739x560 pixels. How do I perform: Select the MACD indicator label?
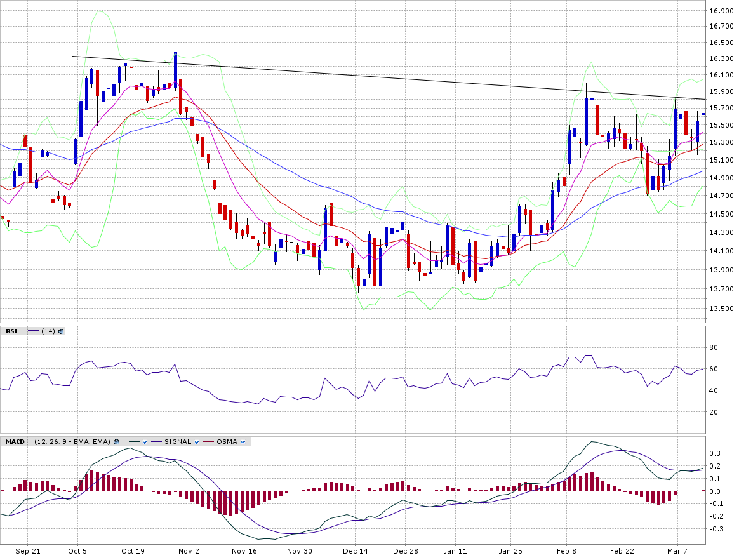[15, 442]
